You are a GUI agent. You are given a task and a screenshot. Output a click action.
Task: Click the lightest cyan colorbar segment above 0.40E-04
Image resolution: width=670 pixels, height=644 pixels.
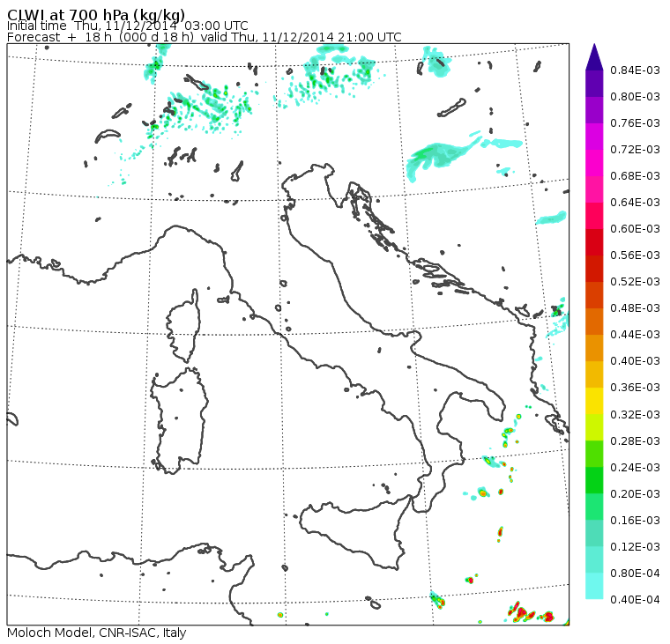(594, 587)
